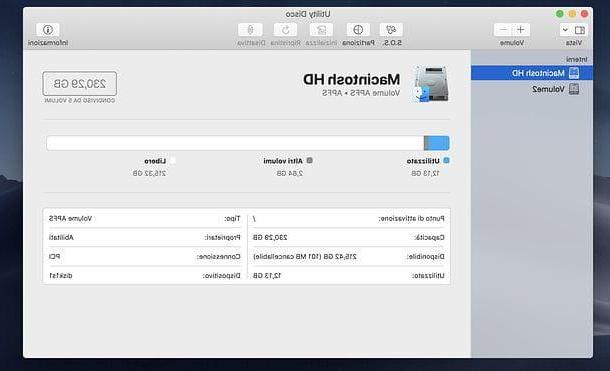Screen dimensions: 610x371
Task: Click the large Macintosh HD disk image
Action: click(430, 84)
